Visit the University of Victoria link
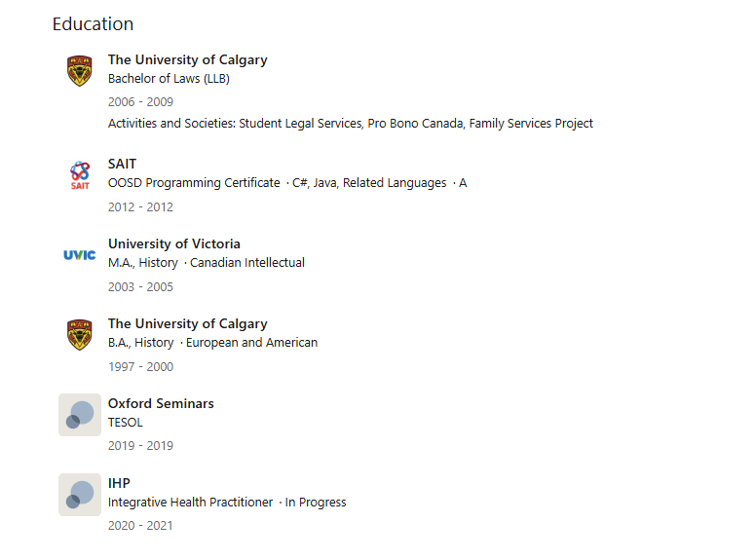The width and height of the screenshot is (755, 560). tap(173, 243)
